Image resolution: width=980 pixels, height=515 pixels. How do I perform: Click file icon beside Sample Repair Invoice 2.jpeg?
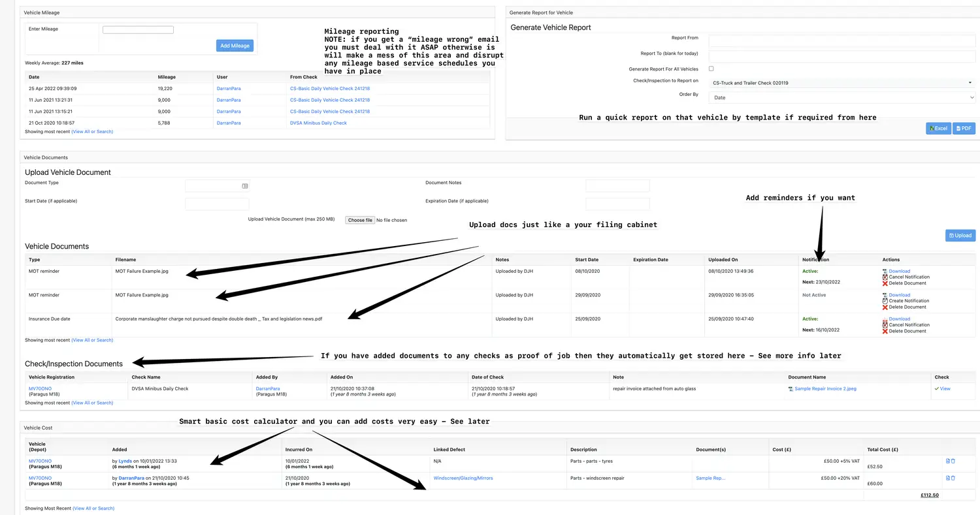(791, 389)
